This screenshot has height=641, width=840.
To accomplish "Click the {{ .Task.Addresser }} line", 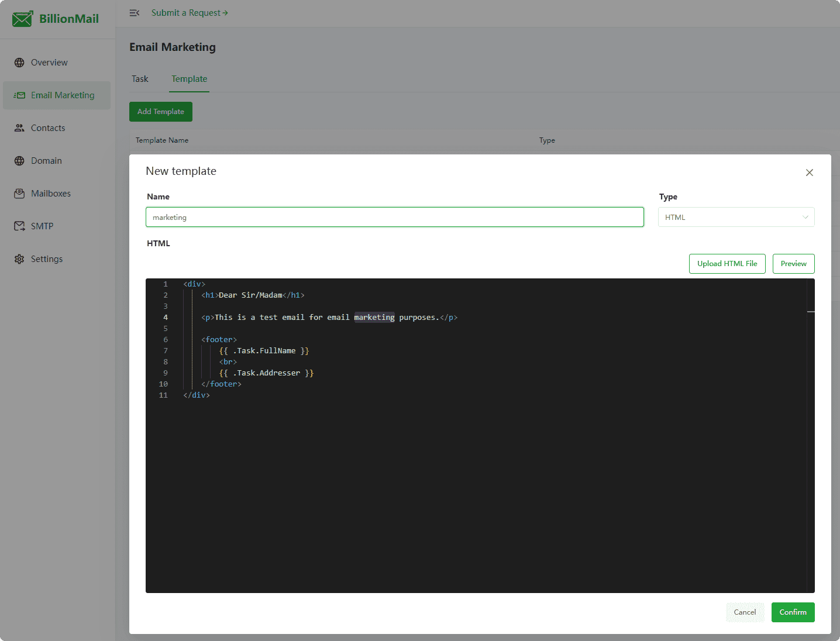I will pyautogui.click(x=266, y=373).
